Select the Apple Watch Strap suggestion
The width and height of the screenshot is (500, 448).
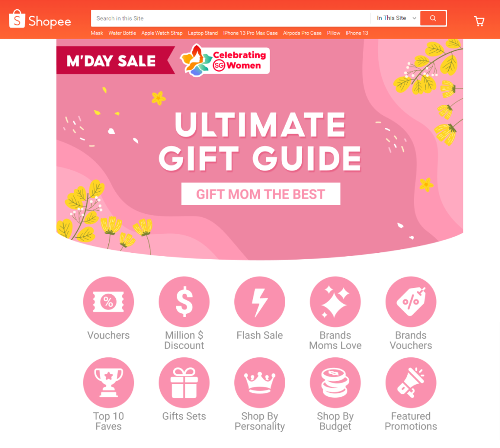(162, 33)
